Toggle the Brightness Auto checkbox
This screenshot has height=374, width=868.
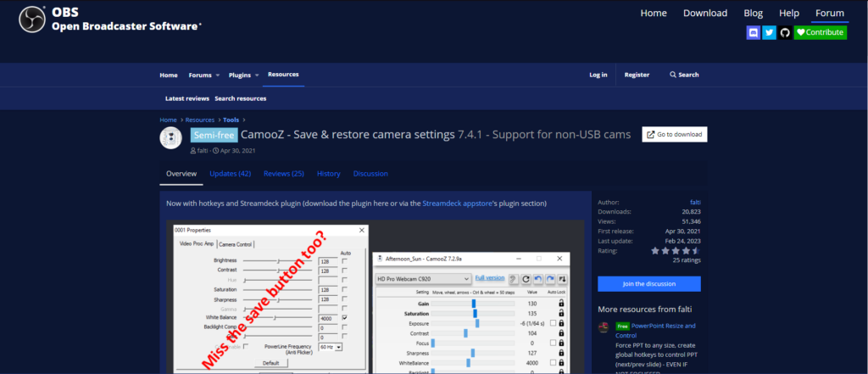coord(344,261)
